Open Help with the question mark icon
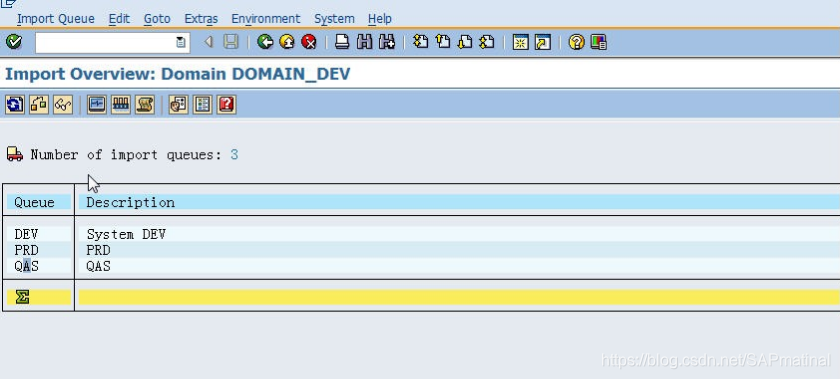The image size is (840, 379). [576, 42]
